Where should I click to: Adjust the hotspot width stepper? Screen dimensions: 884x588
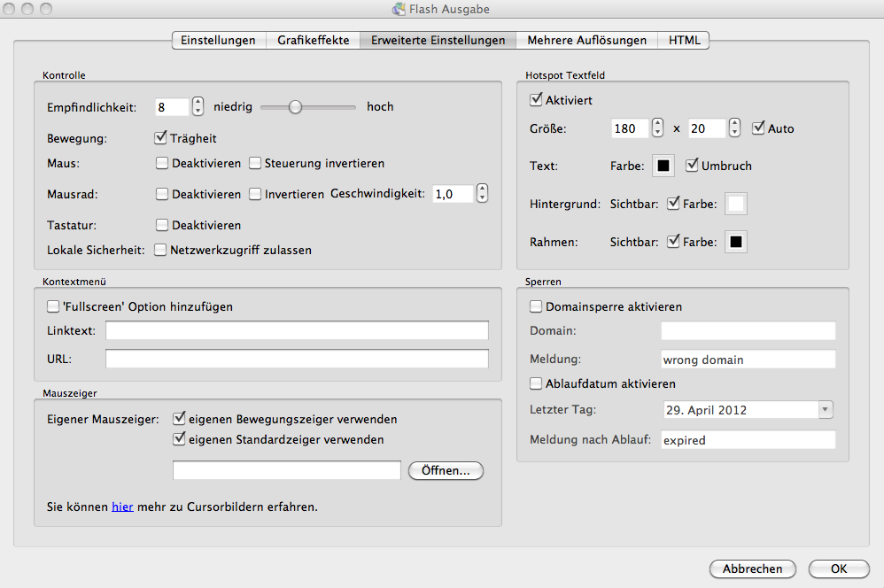tap(656, 128)
